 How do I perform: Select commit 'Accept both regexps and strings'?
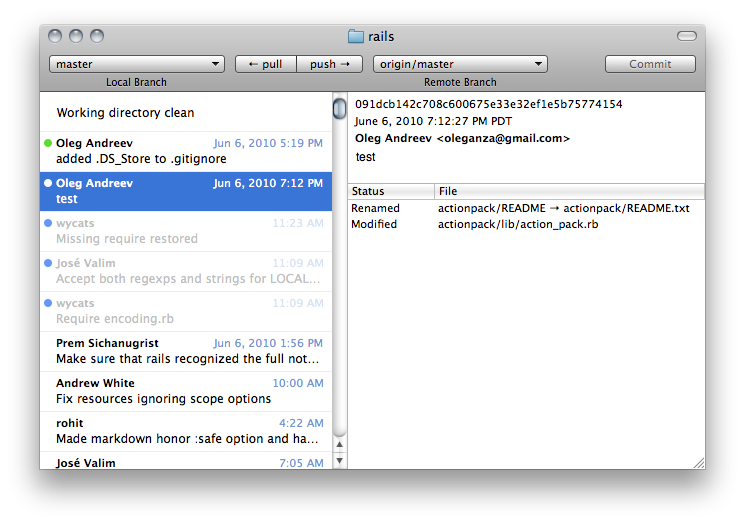coord(186,271)
